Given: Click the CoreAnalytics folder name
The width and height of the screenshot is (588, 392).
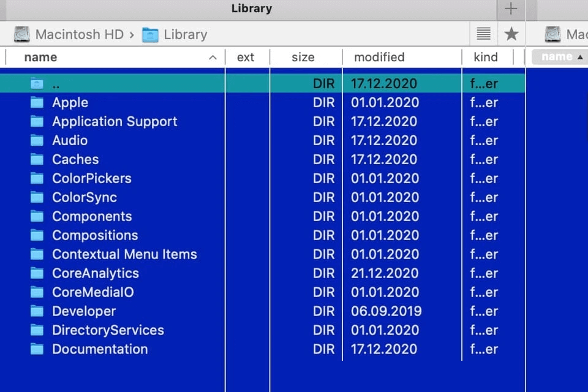Looking at the screenshot, I should (96, 273).
